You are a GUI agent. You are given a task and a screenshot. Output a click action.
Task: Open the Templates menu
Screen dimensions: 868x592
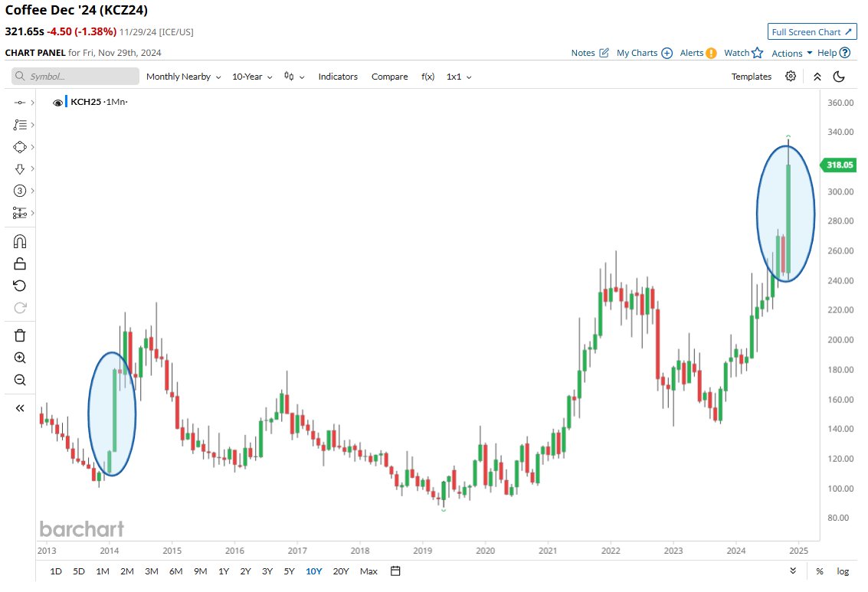click(x=752, y=77)
